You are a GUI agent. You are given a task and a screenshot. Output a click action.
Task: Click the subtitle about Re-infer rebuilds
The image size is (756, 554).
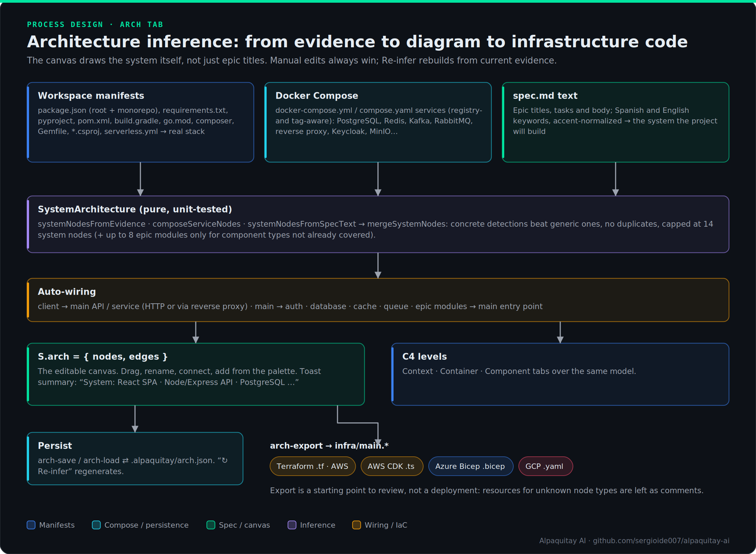point(292,60)
